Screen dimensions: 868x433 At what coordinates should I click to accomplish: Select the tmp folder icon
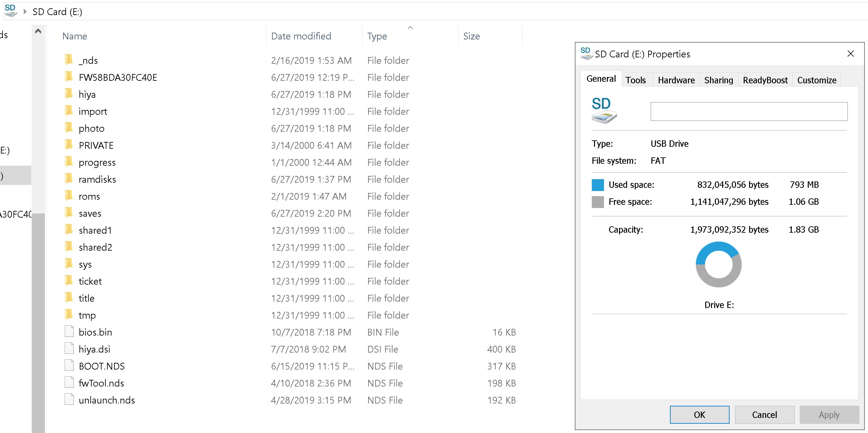click(x=69, y=315)
